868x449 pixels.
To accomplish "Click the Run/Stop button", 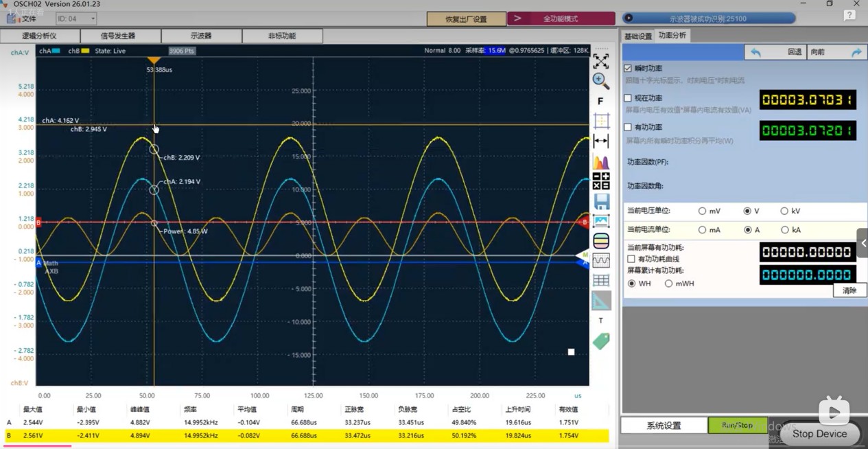I will pos(738,426).
